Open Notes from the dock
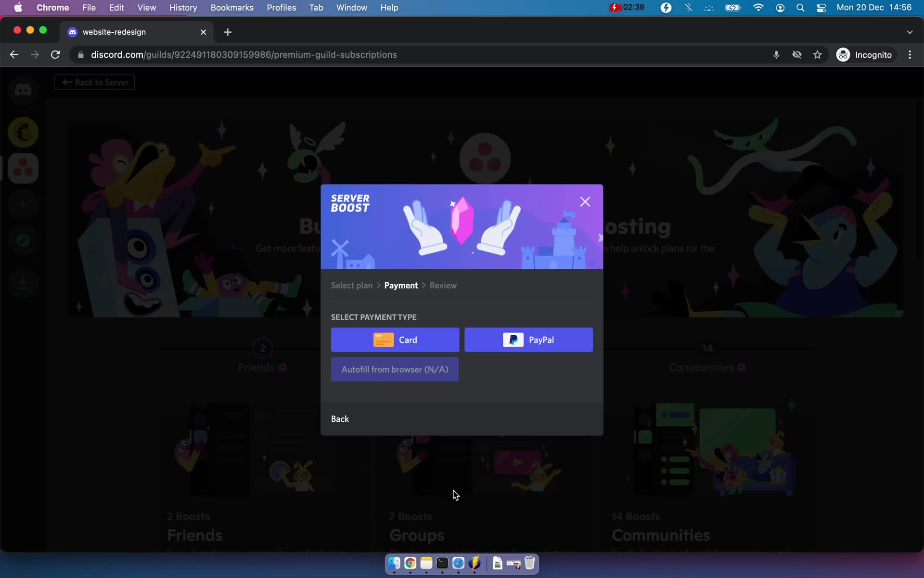 coord(426,563)
